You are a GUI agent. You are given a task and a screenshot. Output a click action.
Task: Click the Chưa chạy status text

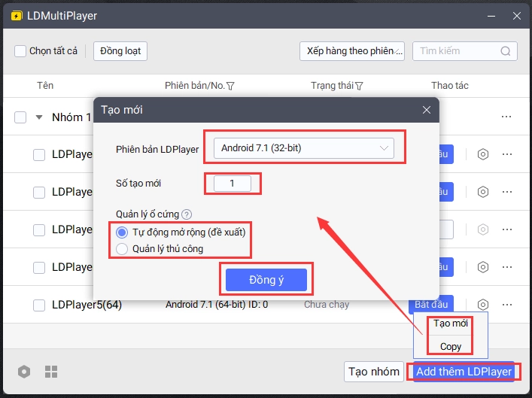coord(327,305)
